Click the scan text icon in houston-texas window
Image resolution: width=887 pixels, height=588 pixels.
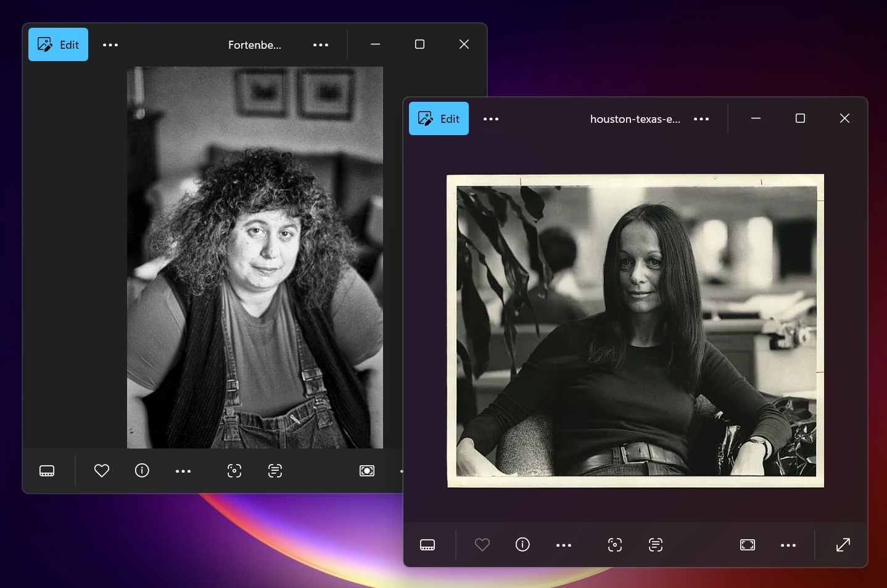click(656, 545)
